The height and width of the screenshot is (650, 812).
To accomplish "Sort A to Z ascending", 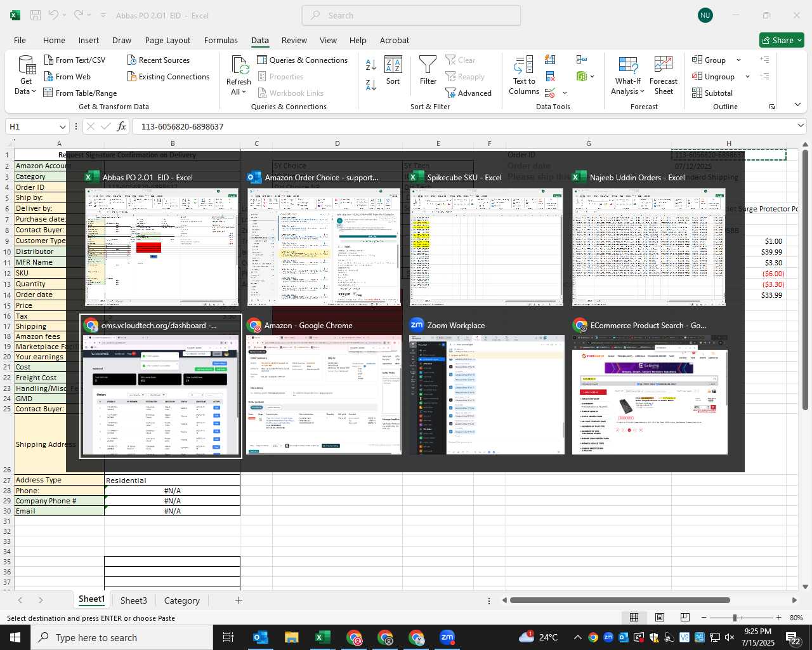I will point(371,64).
